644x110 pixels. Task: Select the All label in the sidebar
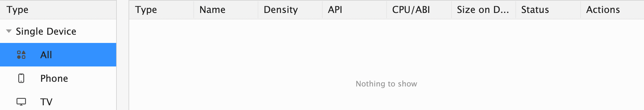(x=46, y=55)
